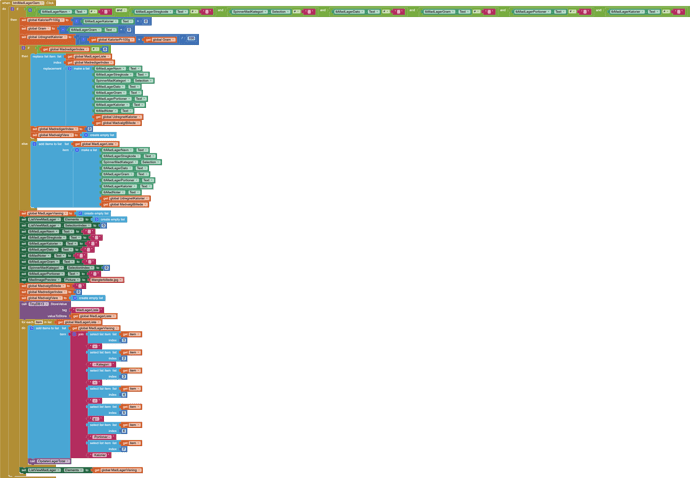
Task: Open the TinyDB component dropdown in StoreValue call
Action: pos(38,304)
